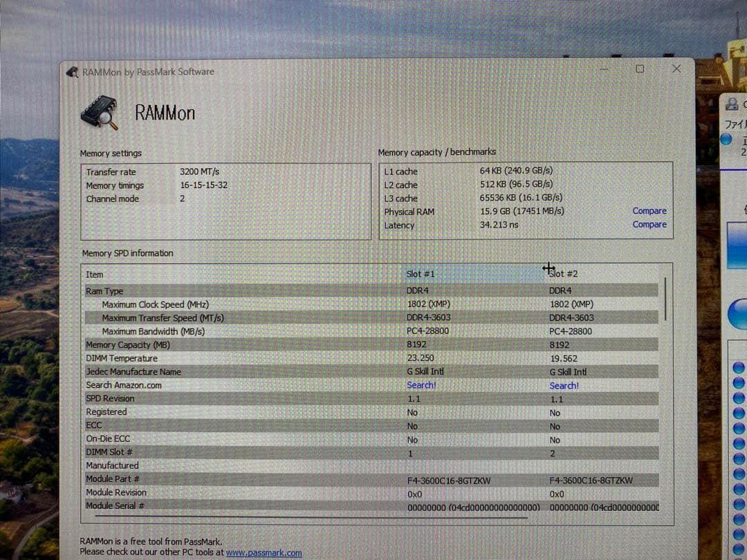Open the ファイル menu in the right window
The width and height of the screenshot is (747, 560).
(x=737, y=124)
